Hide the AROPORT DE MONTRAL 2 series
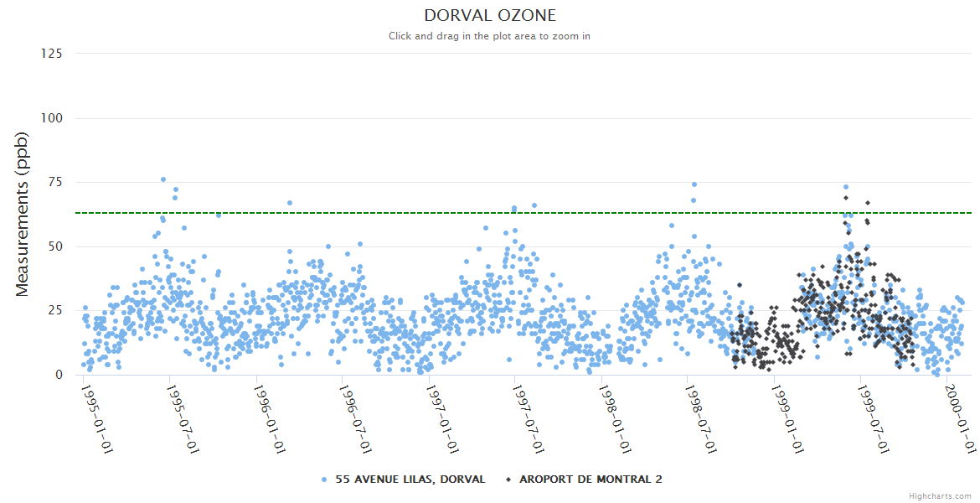 pyautogui.click(x=591, y=480)
